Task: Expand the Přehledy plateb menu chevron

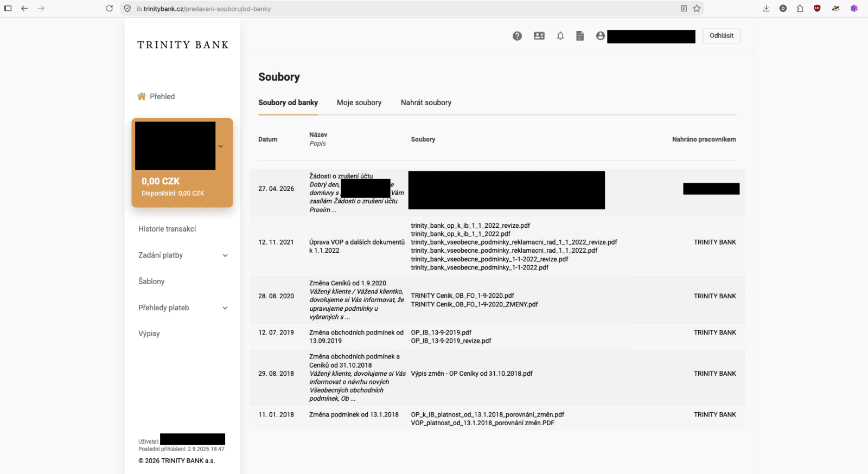Action: (x=225, y=308)
